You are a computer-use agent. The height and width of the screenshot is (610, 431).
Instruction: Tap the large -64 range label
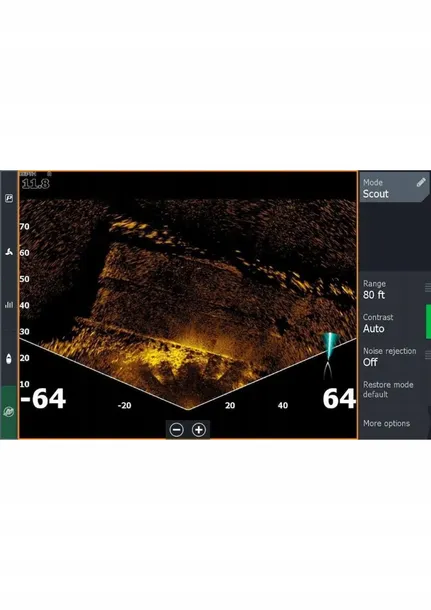tap(43, 399)
